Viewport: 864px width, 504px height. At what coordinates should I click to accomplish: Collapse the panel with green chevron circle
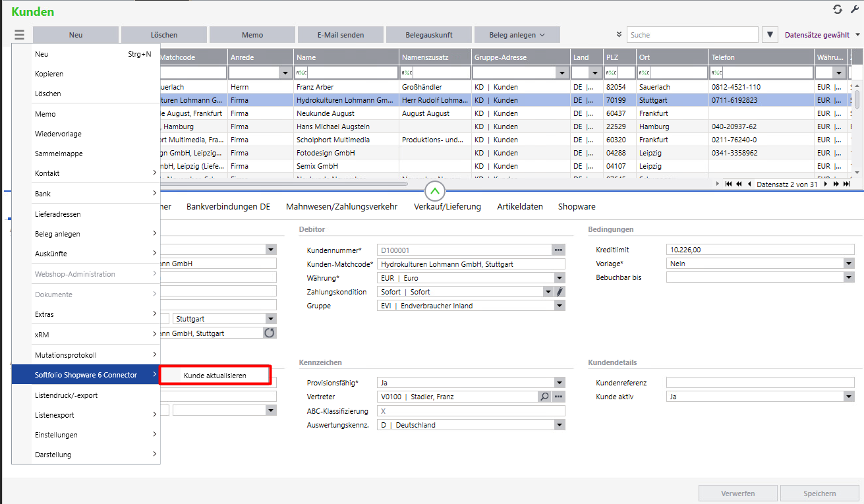click(436, 192)
